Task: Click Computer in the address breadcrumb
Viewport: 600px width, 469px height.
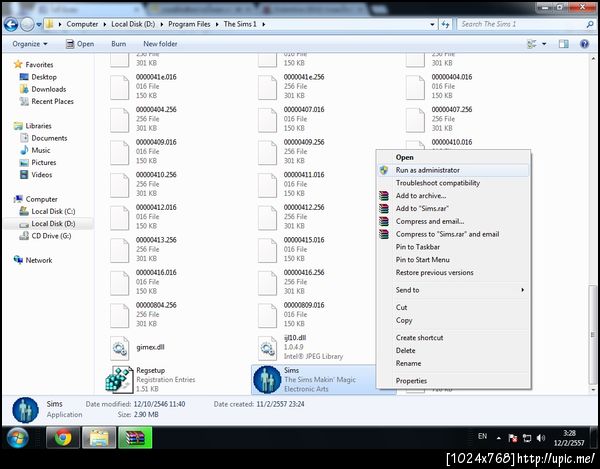Action: coord(82,24)
